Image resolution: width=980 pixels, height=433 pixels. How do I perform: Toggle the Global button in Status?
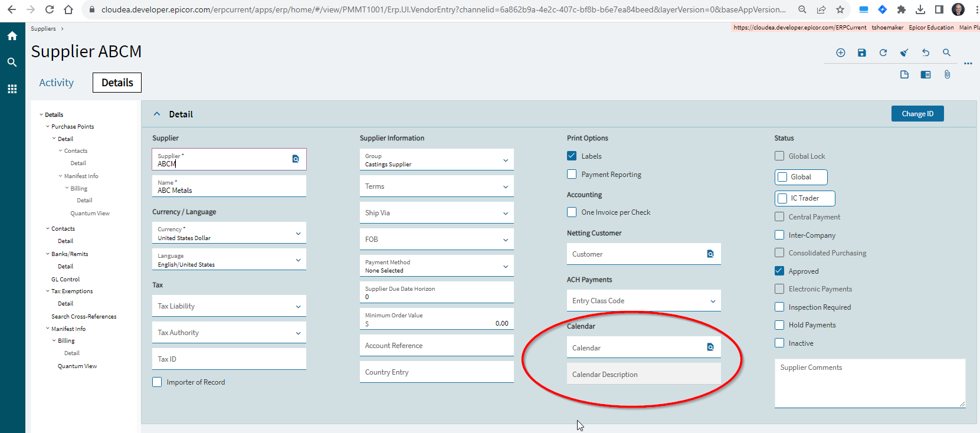(x=801, y=177)
